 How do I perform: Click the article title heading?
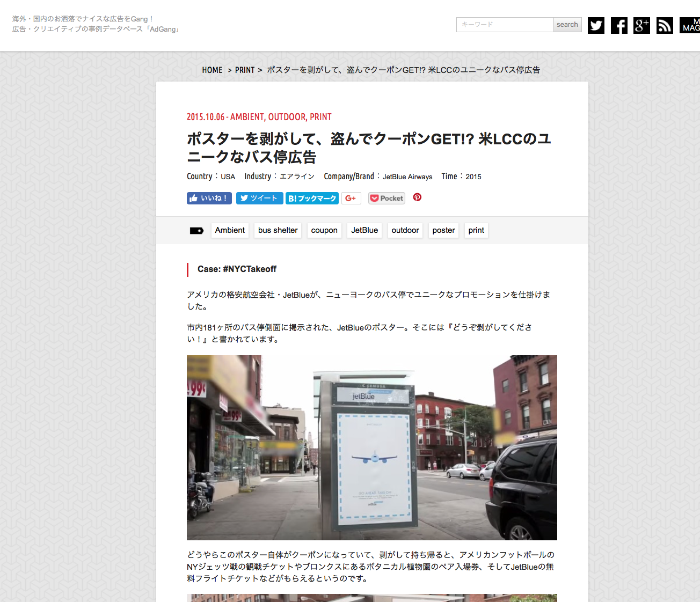(x=369, y=148)
